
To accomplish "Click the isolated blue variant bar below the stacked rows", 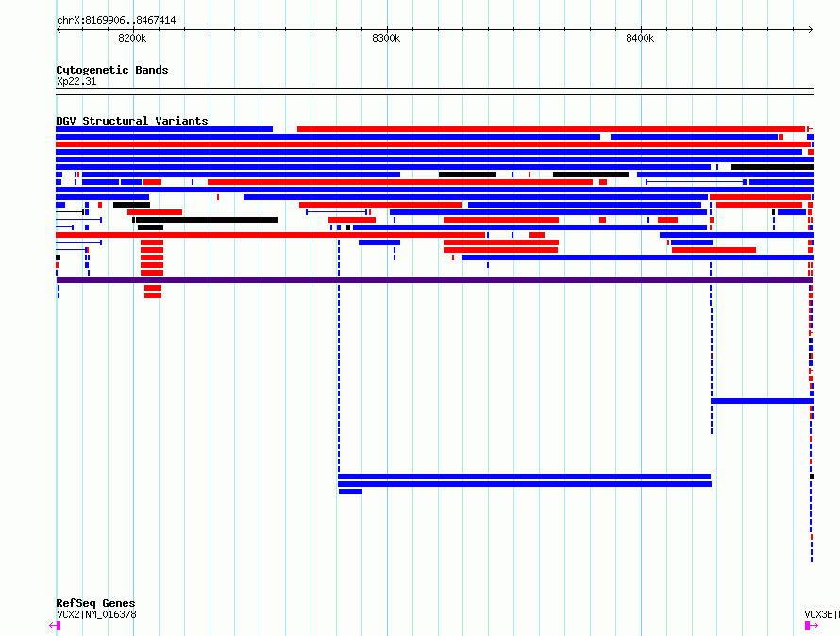I will coord(762,401).
